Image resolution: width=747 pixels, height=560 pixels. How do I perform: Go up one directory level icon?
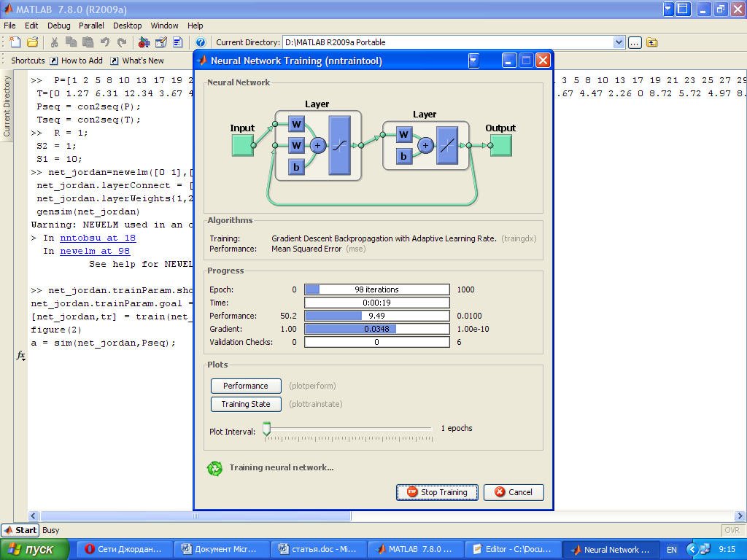point(651,42)
